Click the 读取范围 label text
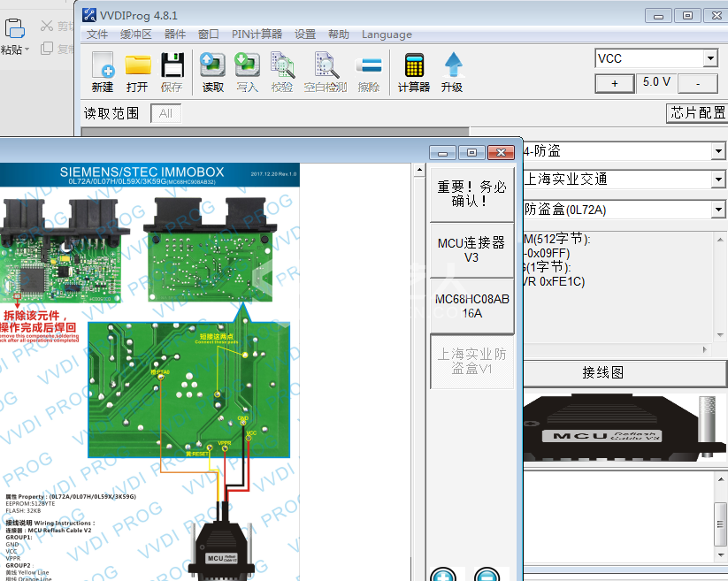Screen dimensions: 728x581 tap(111, 113)
